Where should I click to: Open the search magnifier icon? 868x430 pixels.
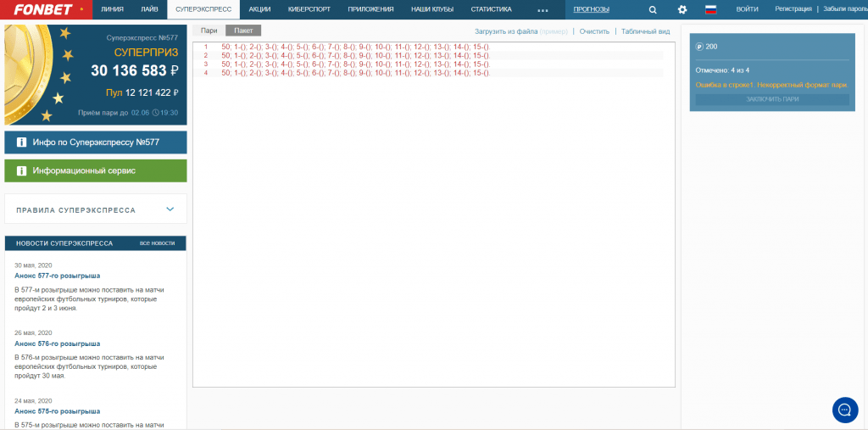pyautogui.click(x=653, y=9)
